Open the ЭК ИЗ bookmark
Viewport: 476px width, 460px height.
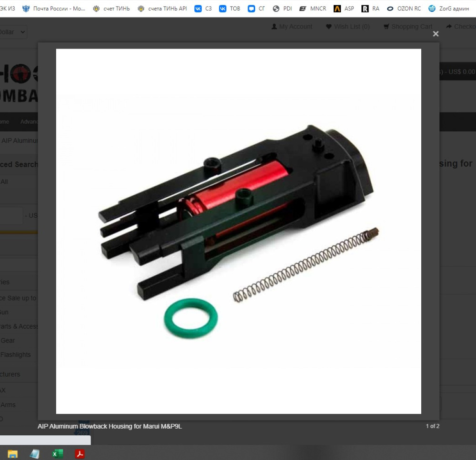tap(8, 9)
